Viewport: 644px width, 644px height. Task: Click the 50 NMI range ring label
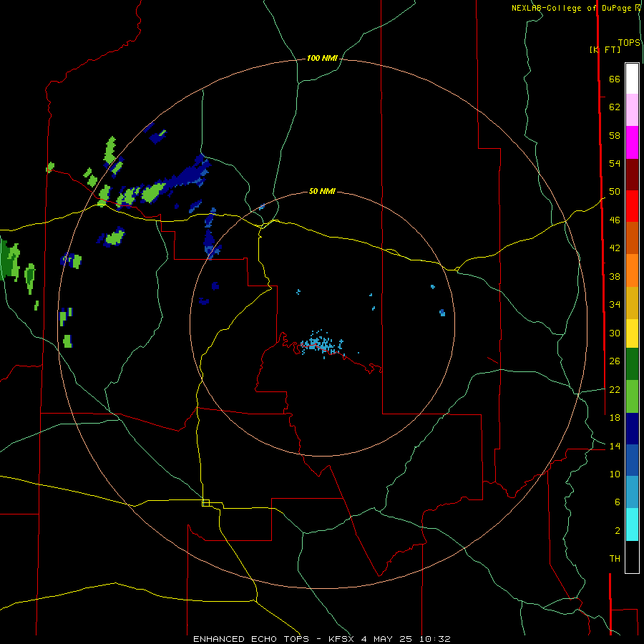[322, 191]
